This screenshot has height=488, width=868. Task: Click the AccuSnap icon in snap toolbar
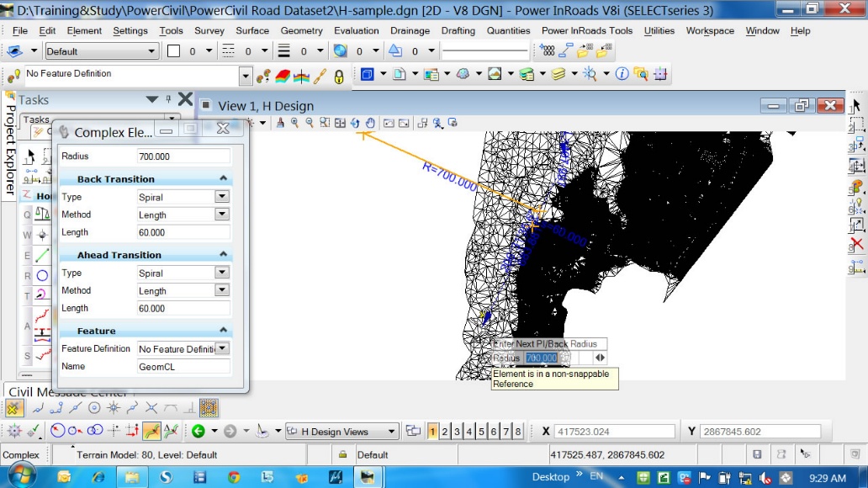point(14,431)
